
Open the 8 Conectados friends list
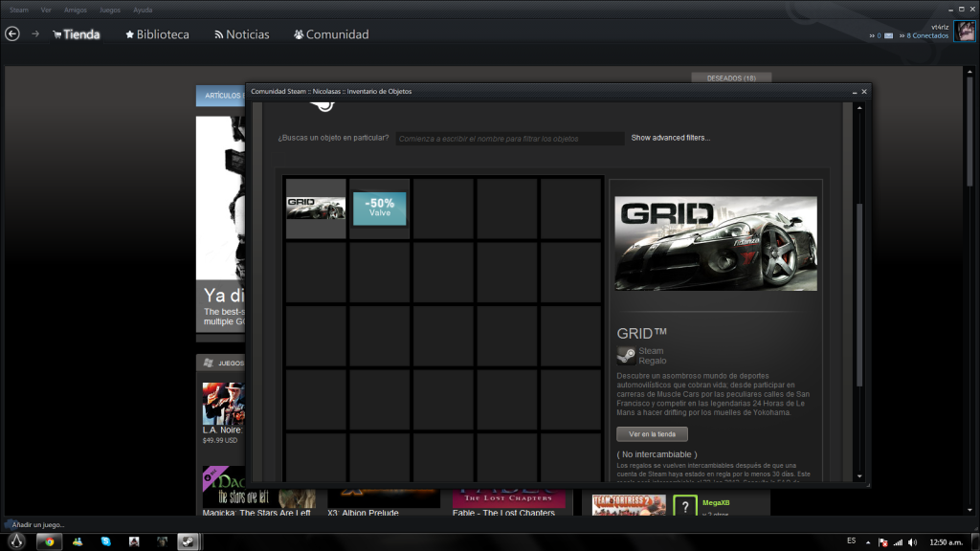coord(927,36)
